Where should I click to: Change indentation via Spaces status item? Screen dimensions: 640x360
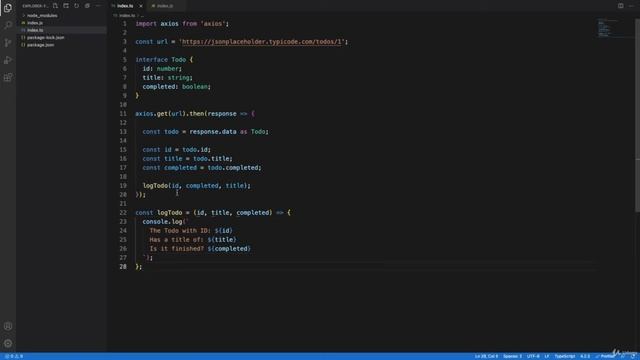click(512, 356)
